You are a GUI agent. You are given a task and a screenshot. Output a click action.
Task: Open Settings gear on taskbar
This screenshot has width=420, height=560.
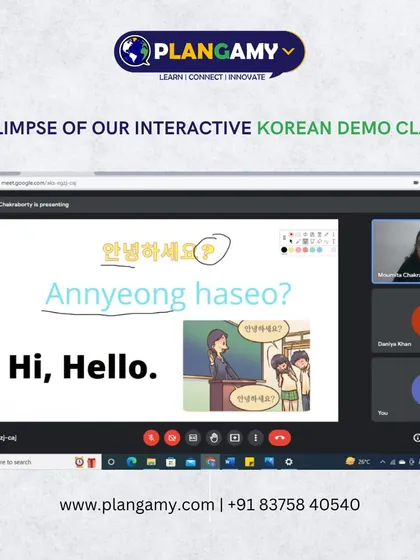289,462
